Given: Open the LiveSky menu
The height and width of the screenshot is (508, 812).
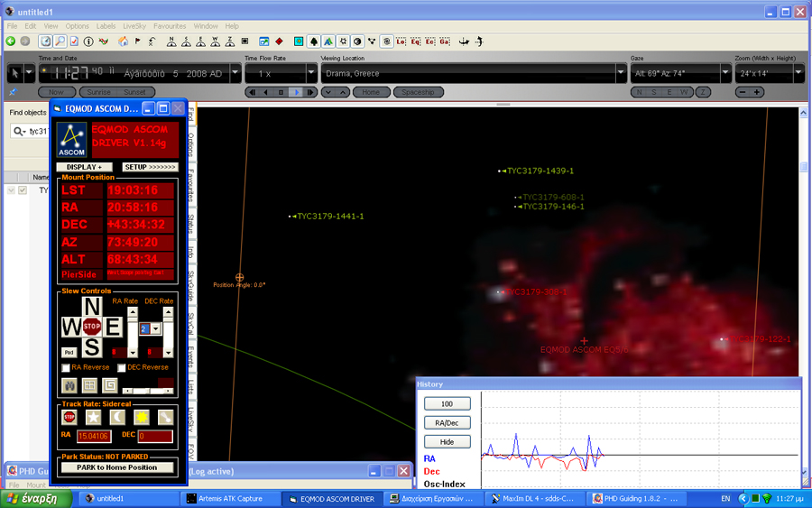Looking at the screenshot, I should [x=134, y=26].
